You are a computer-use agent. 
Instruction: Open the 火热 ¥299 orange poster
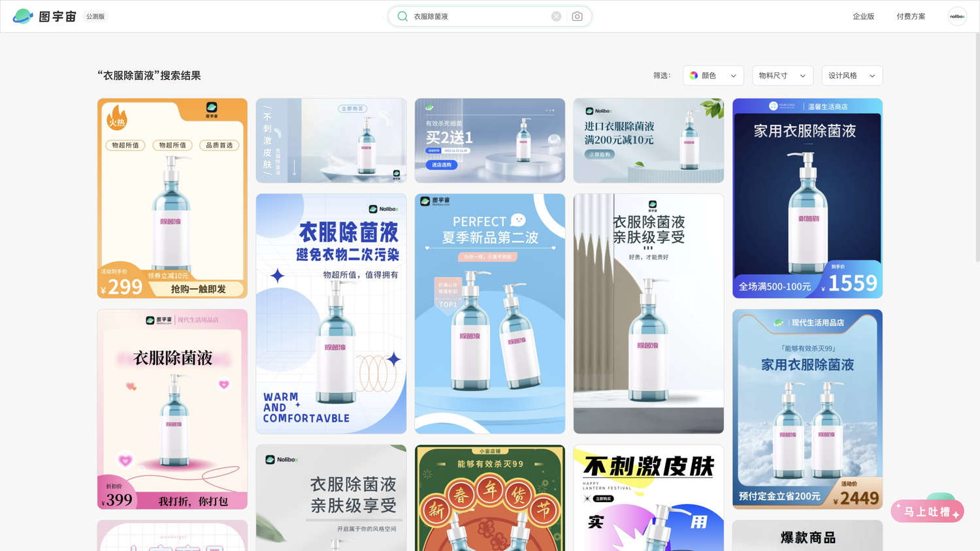pos(172,198)
